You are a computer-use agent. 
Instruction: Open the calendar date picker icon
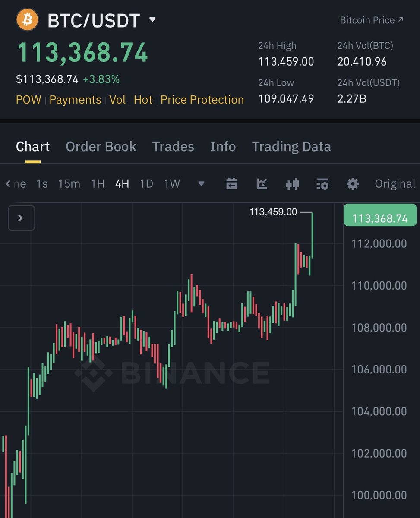232,184
